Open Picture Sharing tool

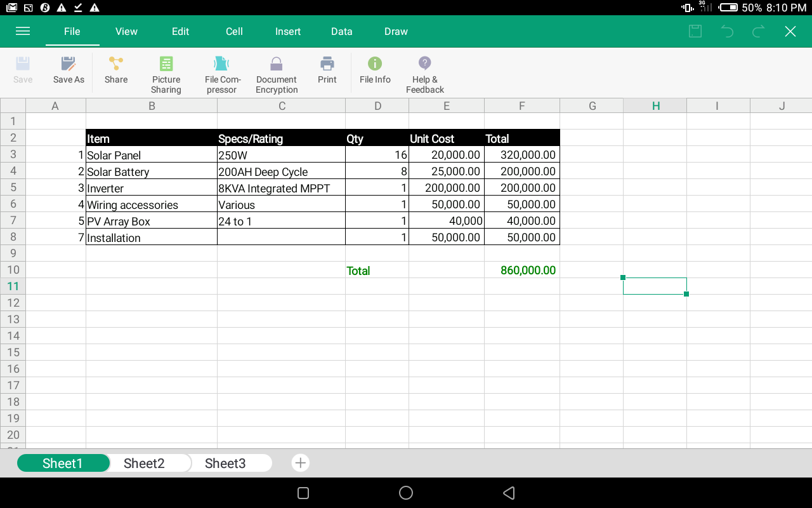(x=166, y=64)
